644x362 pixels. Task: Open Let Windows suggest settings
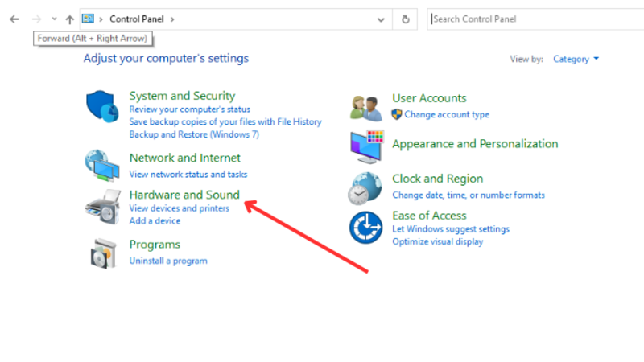pos(451,229)
